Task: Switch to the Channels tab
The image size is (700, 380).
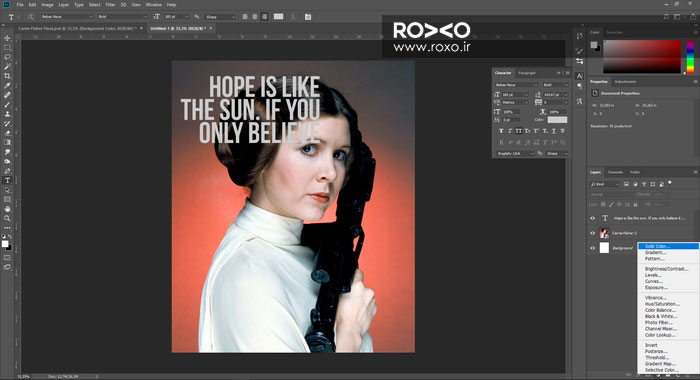Action: 615,172
